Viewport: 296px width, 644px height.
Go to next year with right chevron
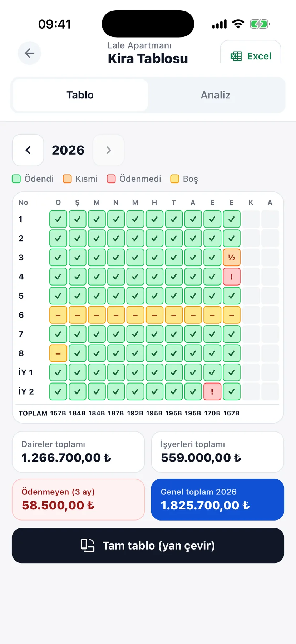(x=109, y=150)
